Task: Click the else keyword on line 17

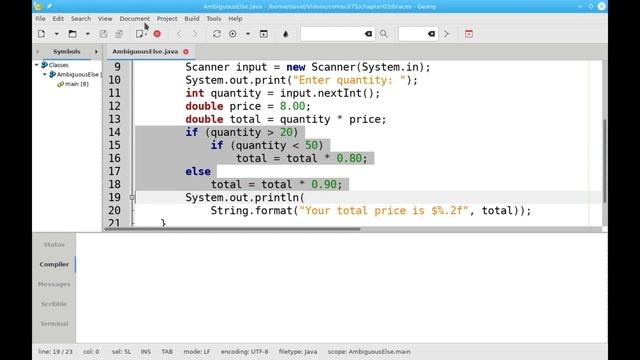Action: coord(198,171)
